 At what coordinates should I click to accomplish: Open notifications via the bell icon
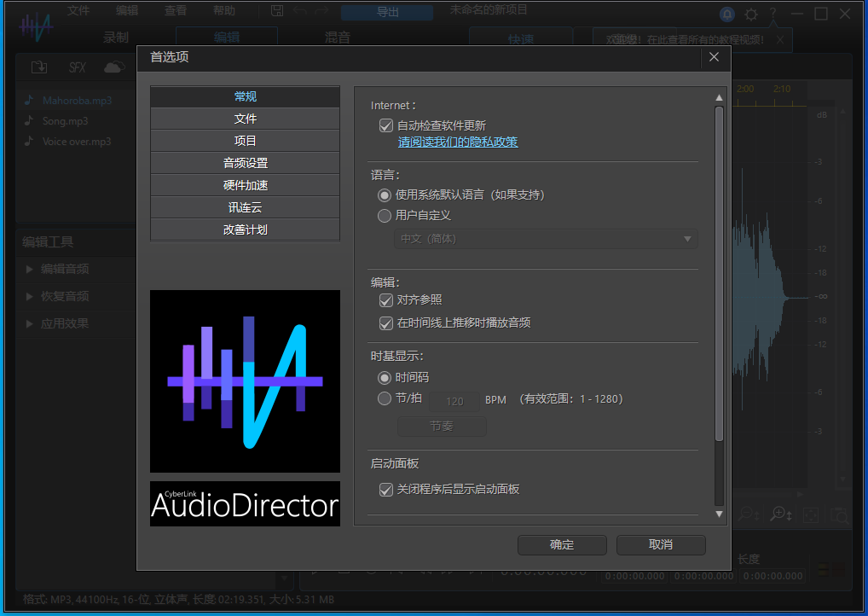(x=727, y=13)
